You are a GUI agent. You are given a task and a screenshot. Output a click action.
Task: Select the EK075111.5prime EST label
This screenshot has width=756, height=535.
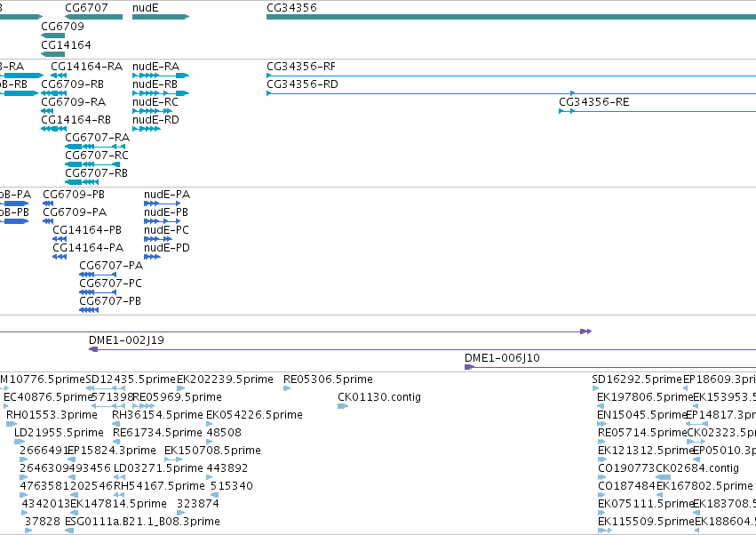tap(646, 504)
